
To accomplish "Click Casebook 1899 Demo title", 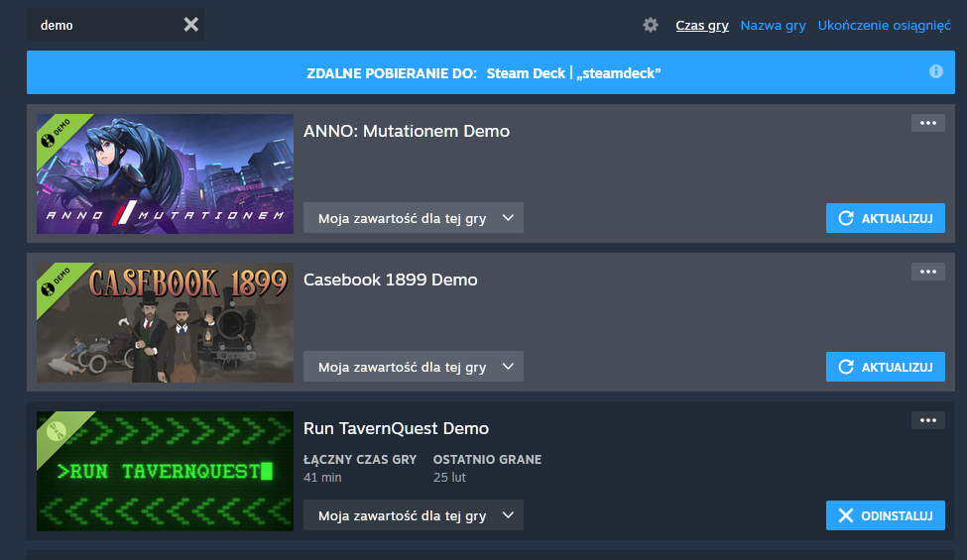I will (x=391, y=280).
